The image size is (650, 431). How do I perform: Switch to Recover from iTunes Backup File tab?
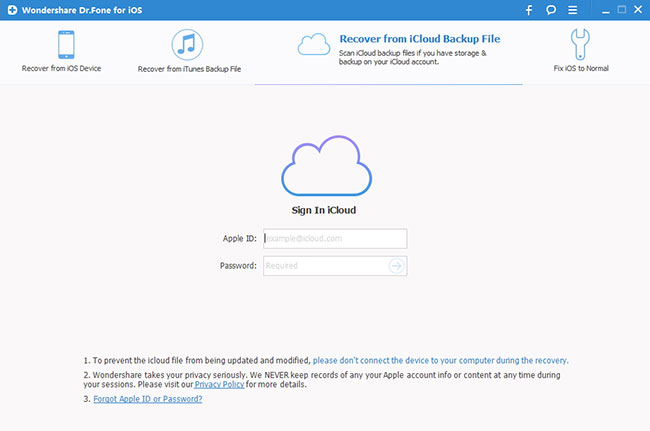tap(189, 51)
